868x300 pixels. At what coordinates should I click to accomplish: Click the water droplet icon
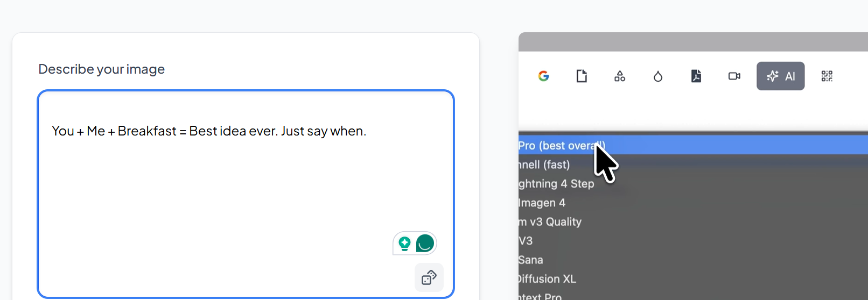[658, 77]
